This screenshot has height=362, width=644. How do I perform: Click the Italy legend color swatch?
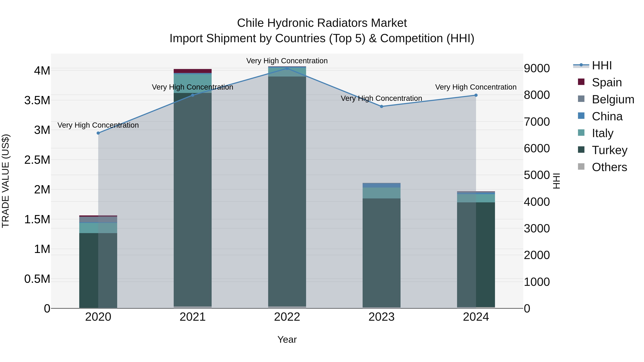pos(581,133)
